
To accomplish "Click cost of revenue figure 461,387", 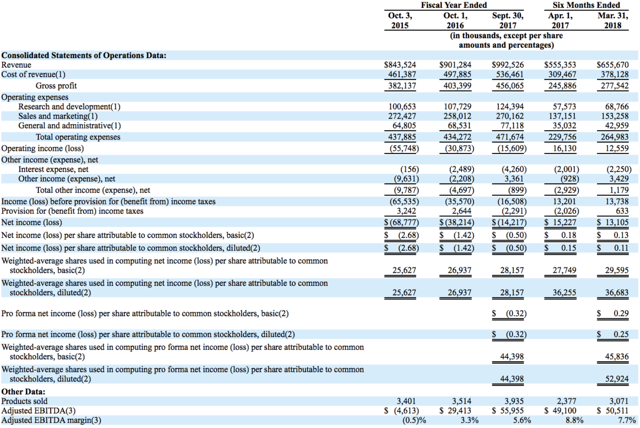I will [402, 74].
